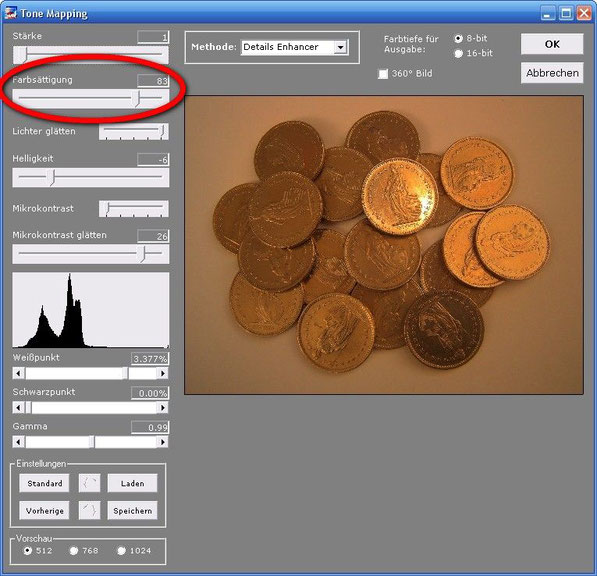
Task: Click the Tone Mapping title bar app icon
Action: point(10,13)
